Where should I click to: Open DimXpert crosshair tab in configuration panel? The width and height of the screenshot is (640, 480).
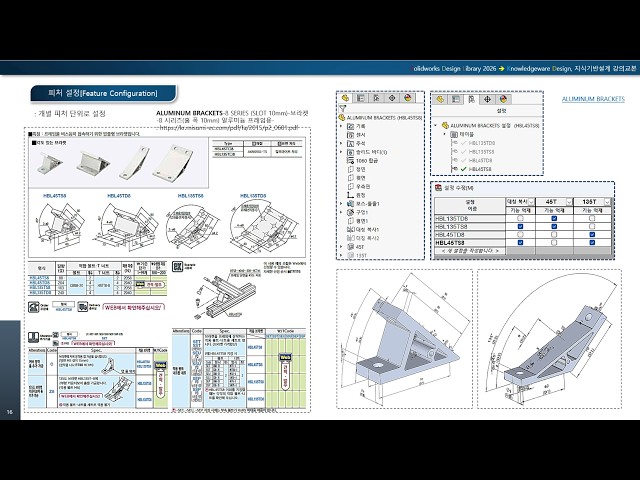click(487, 99)
